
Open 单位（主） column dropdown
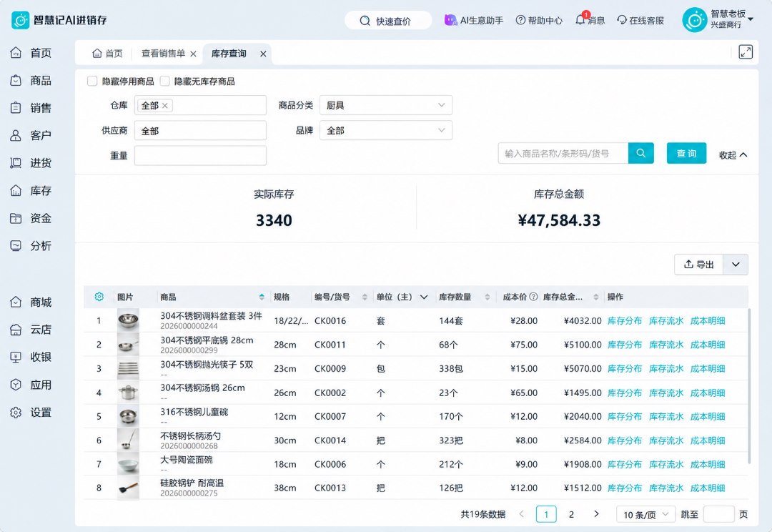(x=423, y=297)
